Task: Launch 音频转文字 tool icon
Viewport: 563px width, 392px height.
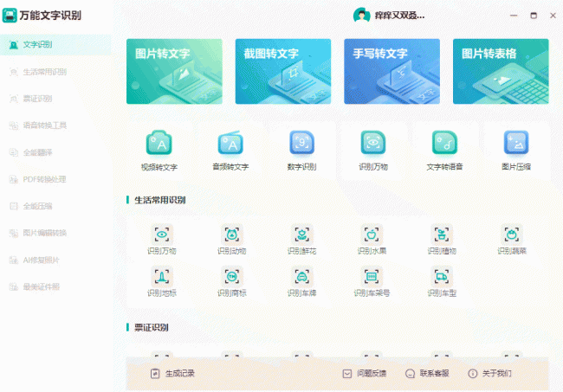Action: point(230,143)
